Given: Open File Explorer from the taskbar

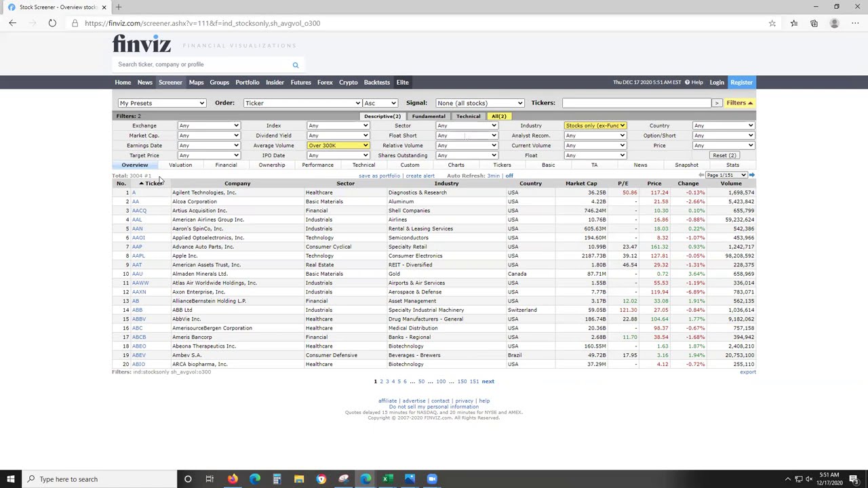Looking at the screenshot, I should pyautogui.click(x=299, y=479).
